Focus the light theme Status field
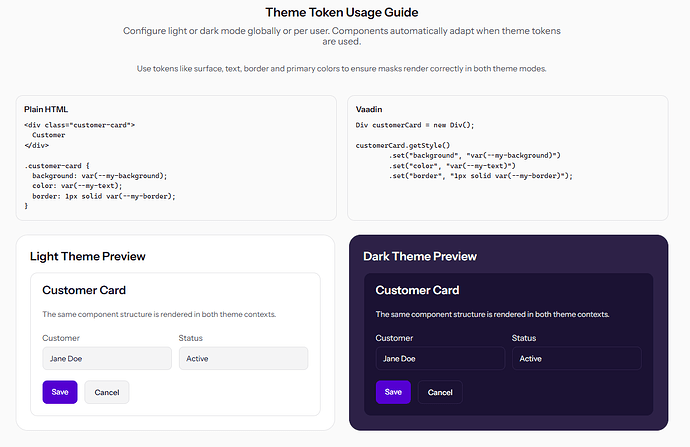 pyautogui.click(x=243, y=358)
